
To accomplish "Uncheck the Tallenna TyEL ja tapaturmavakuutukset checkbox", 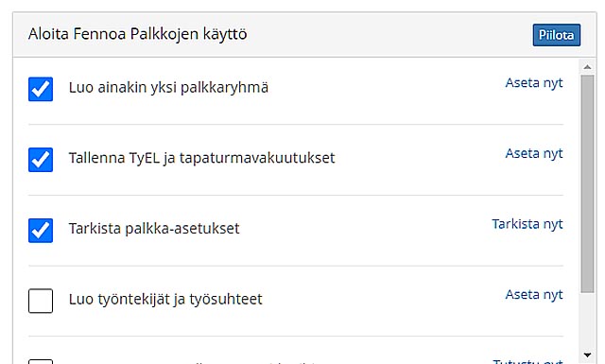I will 41,160.
